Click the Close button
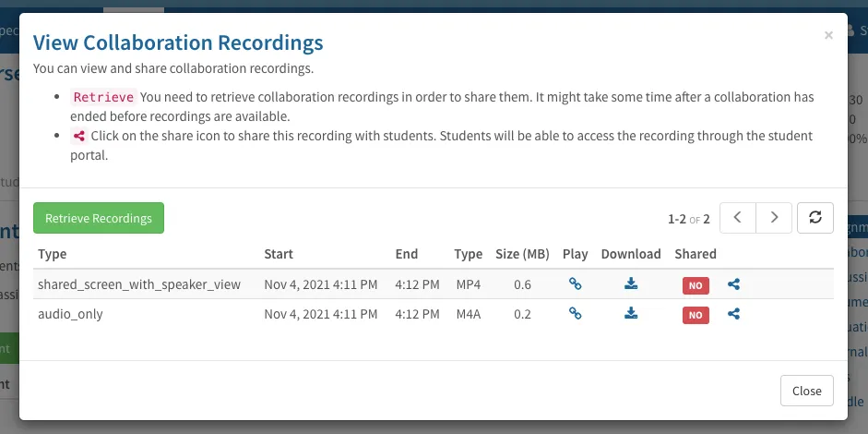Viewport: 868px width, 434px height. coord(806,391)
